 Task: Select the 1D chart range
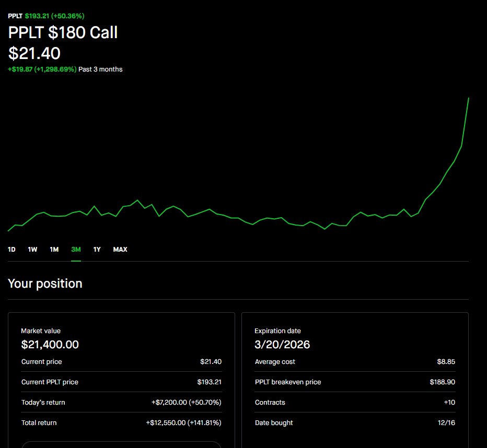11,250
